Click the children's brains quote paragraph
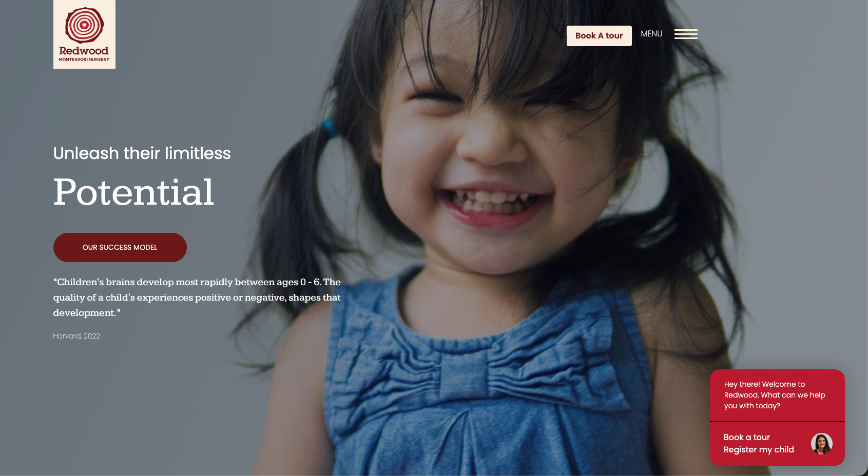Viewport: 868px width, 476px height. [197, 298]
